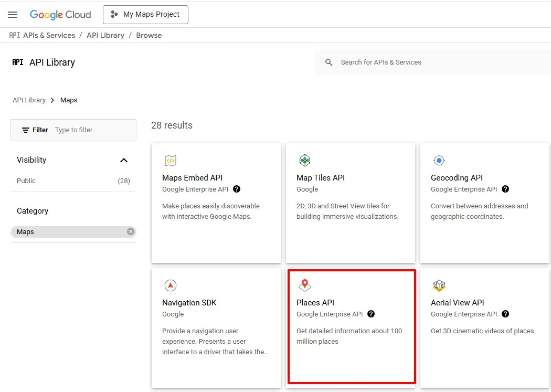This screenshot has width=551, height=392.
Task: Click the Google Cloud logo
Action: 60,15
